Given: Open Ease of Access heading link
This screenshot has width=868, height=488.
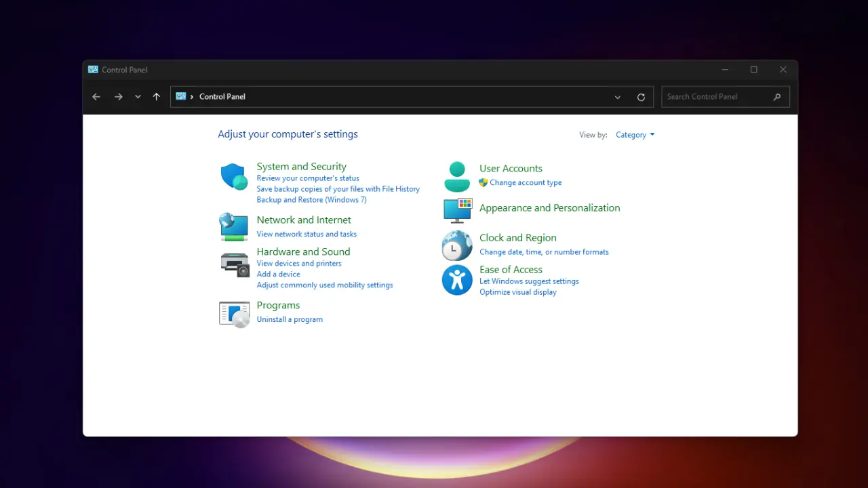Looking at the screenshot, I should [x=511, y=270].
